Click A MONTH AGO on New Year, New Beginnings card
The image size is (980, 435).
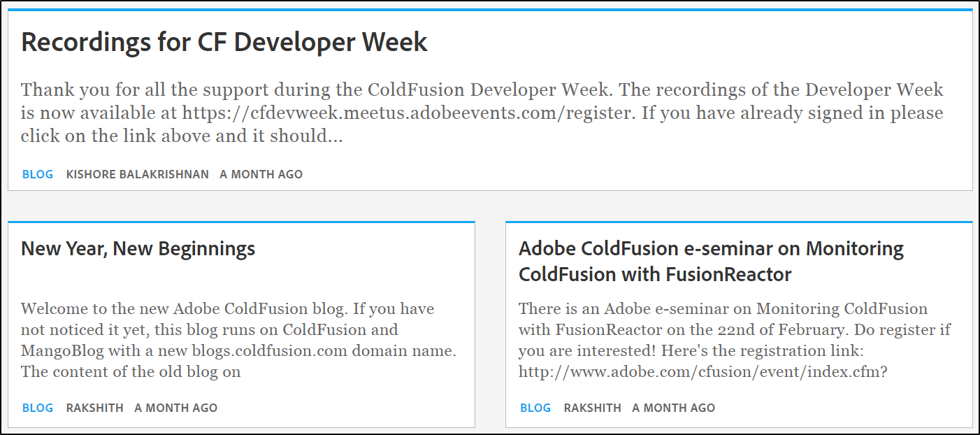click(x=175, y=408)
